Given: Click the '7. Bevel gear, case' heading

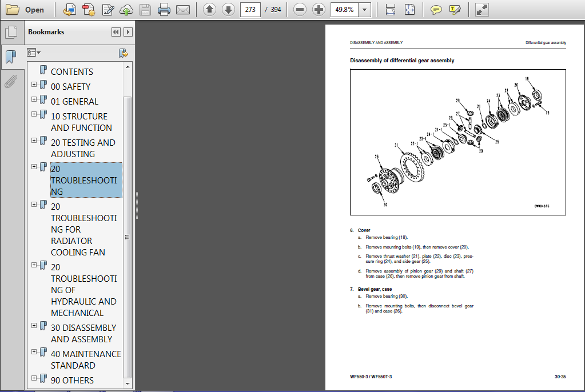Looking at the screenshot, I should pos(371,289).
